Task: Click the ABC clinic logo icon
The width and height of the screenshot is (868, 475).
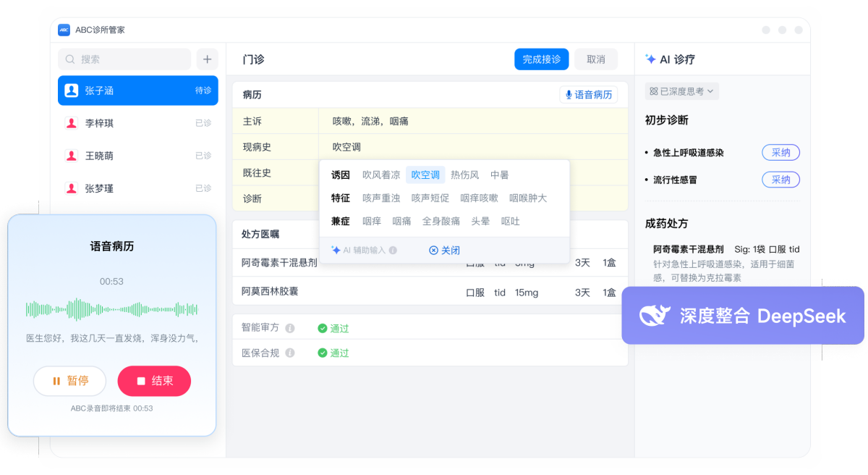Action: click(64, 30)
